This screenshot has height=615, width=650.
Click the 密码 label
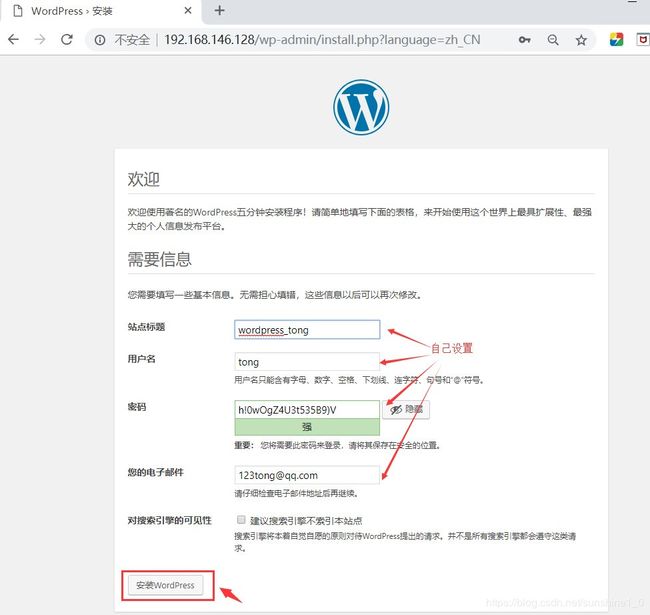click(x=137, y=407)
